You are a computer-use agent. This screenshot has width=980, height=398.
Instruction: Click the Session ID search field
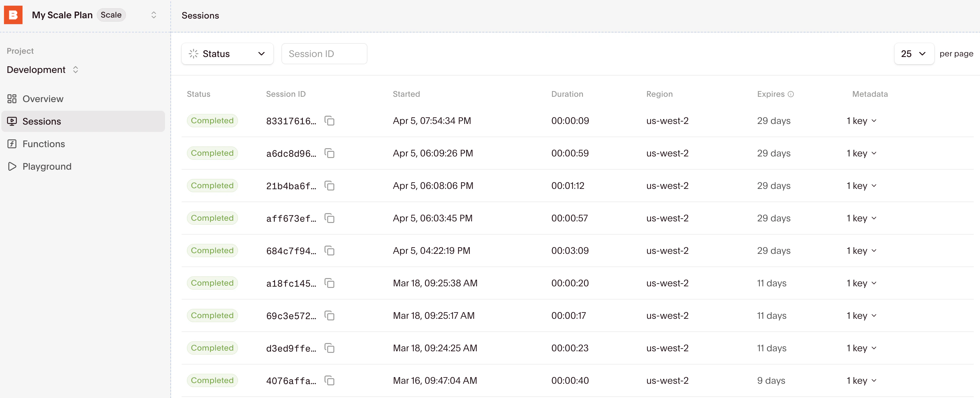(x=324, y=54)
